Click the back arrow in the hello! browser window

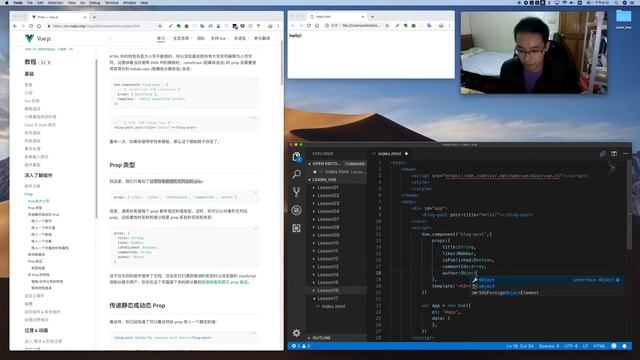(293, 25)
